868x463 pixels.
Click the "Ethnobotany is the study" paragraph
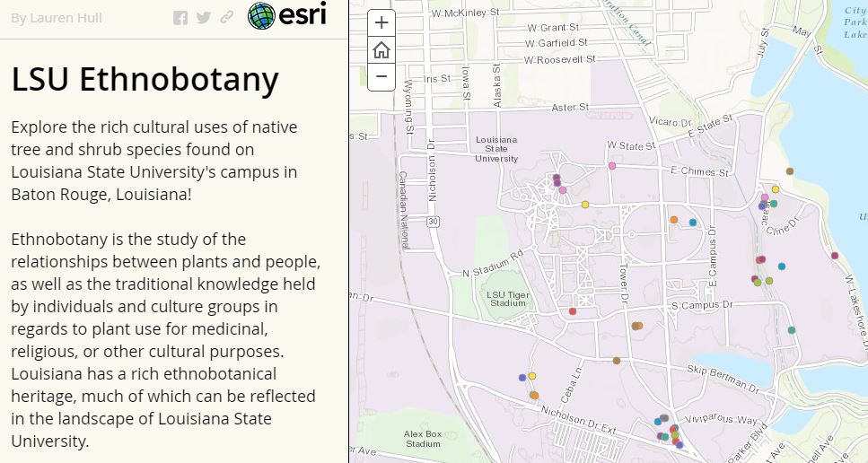tap(166, 340)
